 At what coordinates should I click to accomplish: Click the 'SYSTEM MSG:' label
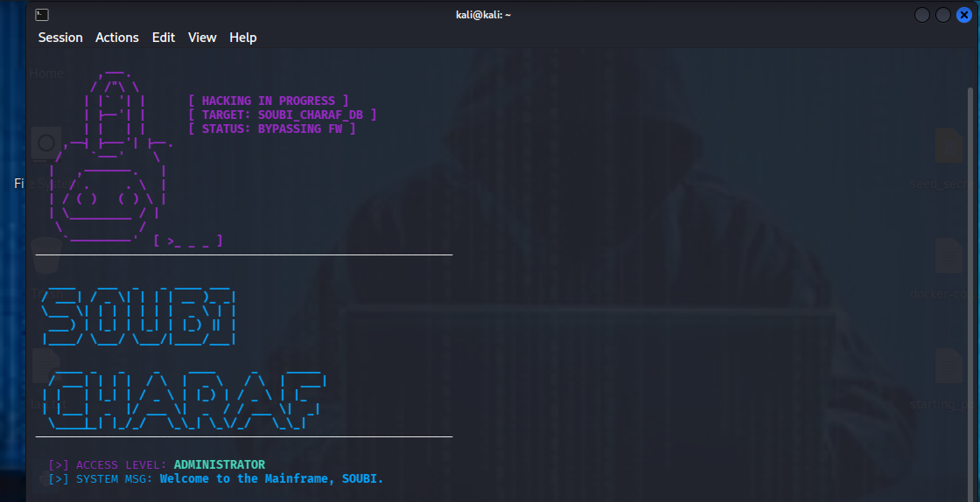click(x=114, y=479)
